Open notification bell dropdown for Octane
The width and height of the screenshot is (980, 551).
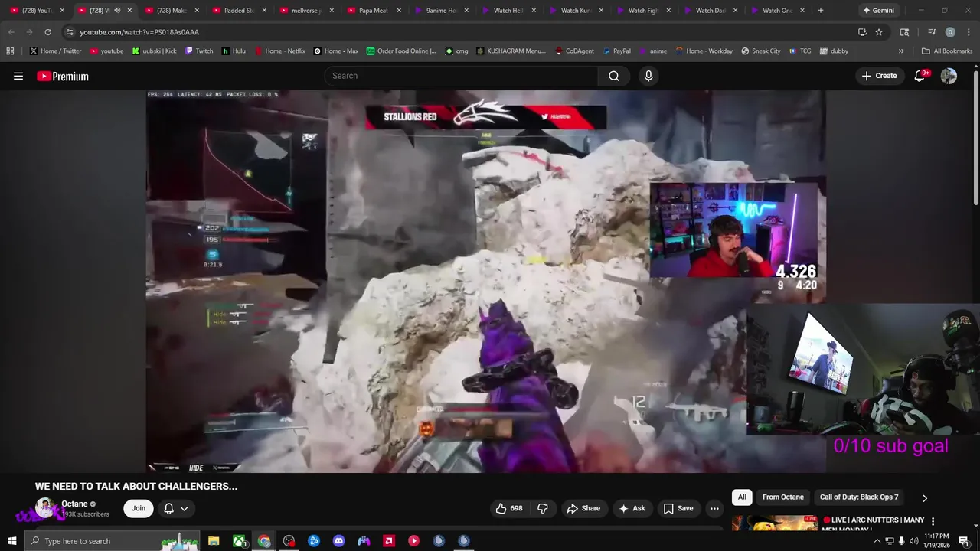pos(175,508)
